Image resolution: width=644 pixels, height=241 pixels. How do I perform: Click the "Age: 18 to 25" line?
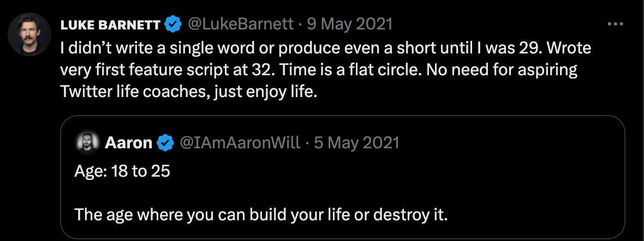[x=122, y=172]
